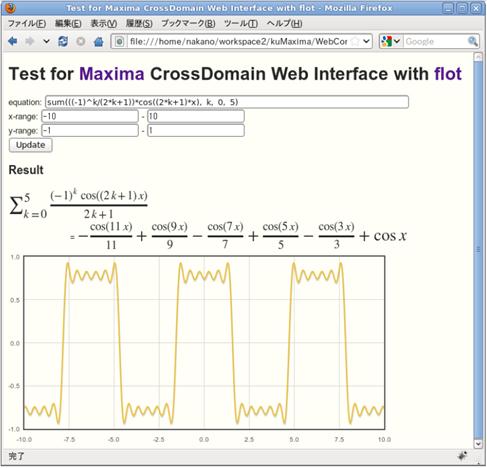Screen dimensions: 487x468
Task: Click the page identity icon in address bar
Action: click(x=119, y=42)
